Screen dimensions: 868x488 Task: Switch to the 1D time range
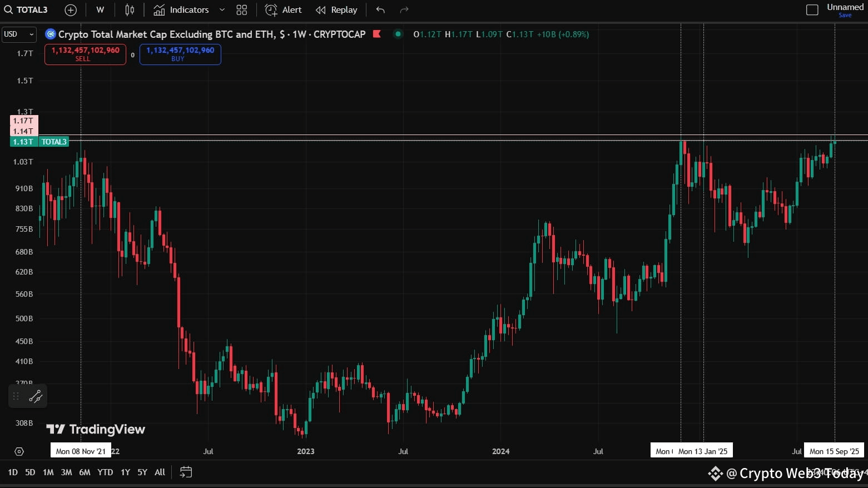pyautogui.click(x=13, y=472)
